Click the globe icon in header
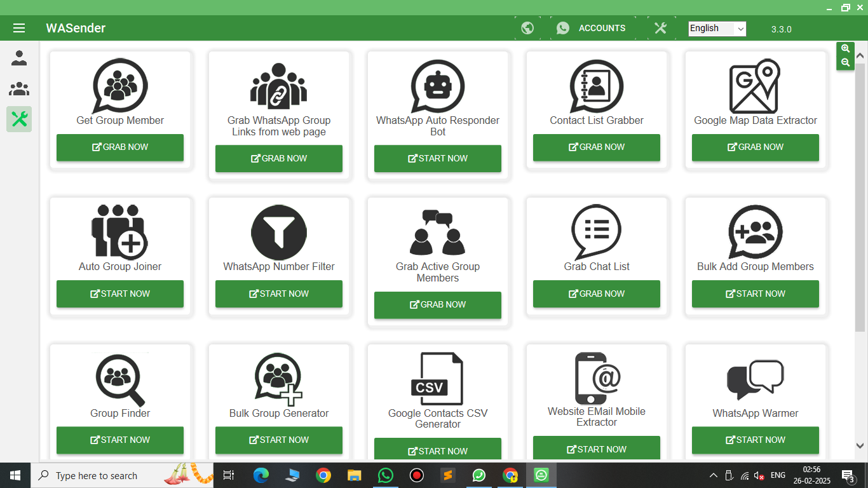 tap(527, 28)
